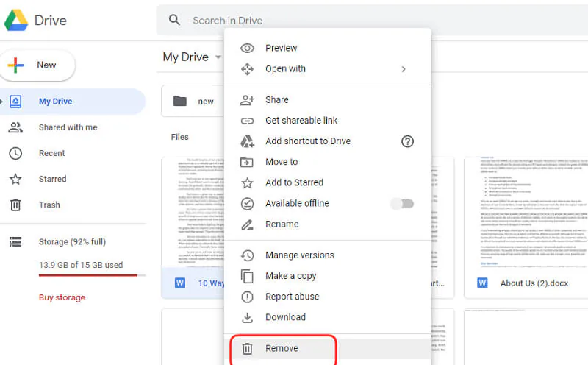This screenshot has height=365, width=588.
Task: Select Add shortcut to Drive
Action: [328, 141]
